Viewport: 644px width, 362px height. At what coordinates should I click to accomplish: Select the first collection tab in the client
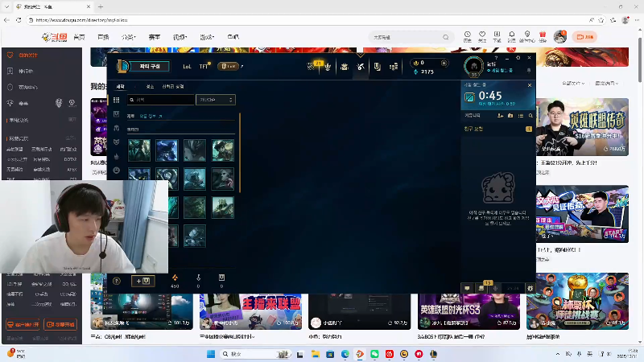120,87
